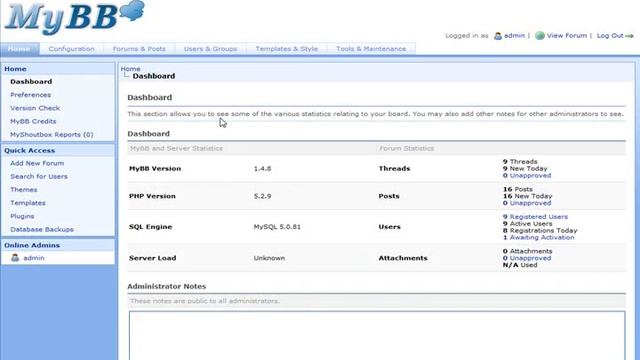Open Version Check in sidebar
Image resolution: width=640 pixels, height=360 pixels.
(35, 108)
